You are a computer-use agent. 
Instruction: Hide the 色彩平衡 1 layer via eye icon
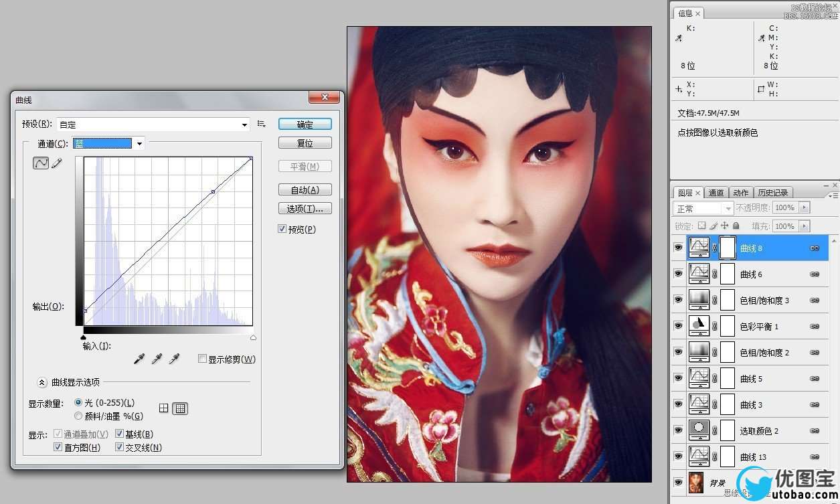(679, 326)
